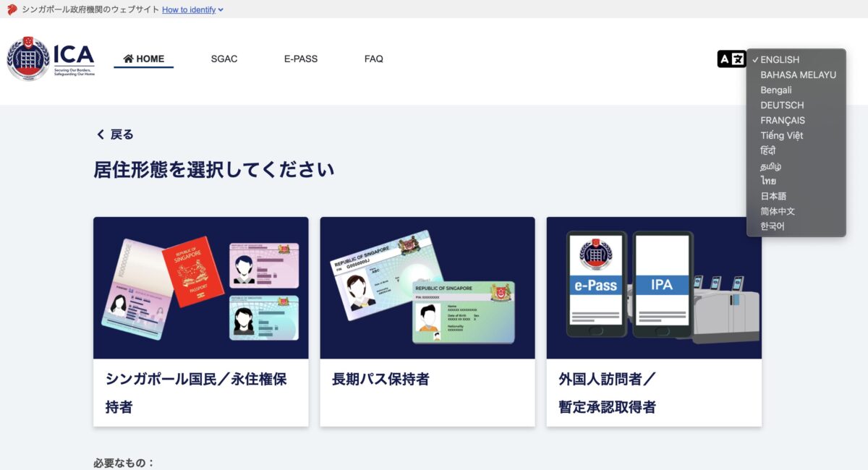Select BAHASA MELAYU language

796,75
